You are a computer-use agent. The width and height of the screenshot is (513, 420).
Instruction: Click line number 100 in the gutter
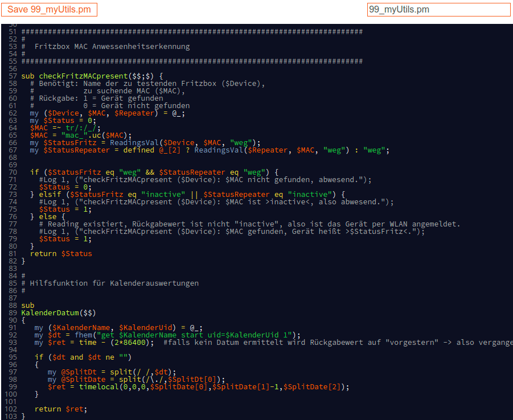(x=10, y=394)
